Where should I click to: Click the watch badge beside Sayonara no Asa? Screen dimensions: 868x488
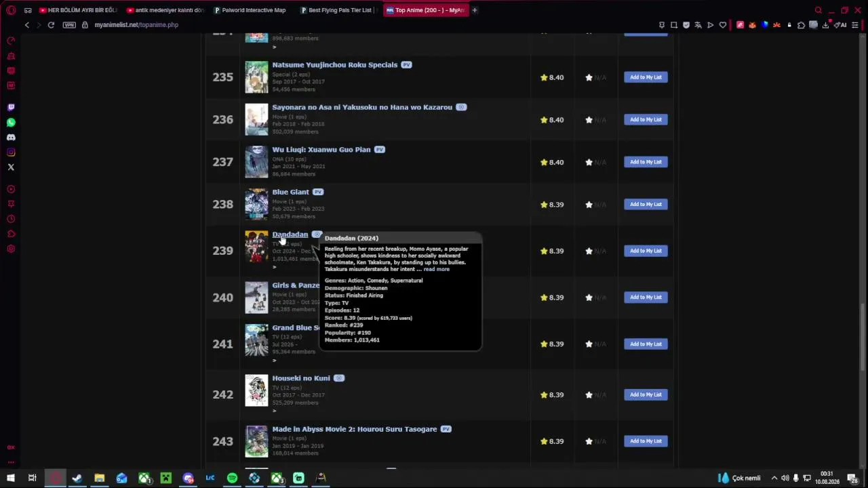click(461, 107)
